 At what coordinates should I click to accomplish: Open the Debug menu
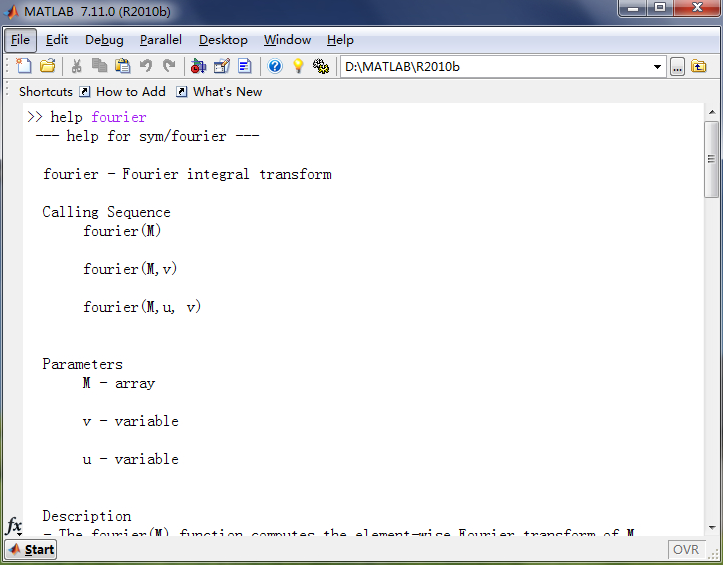[104, 40]
